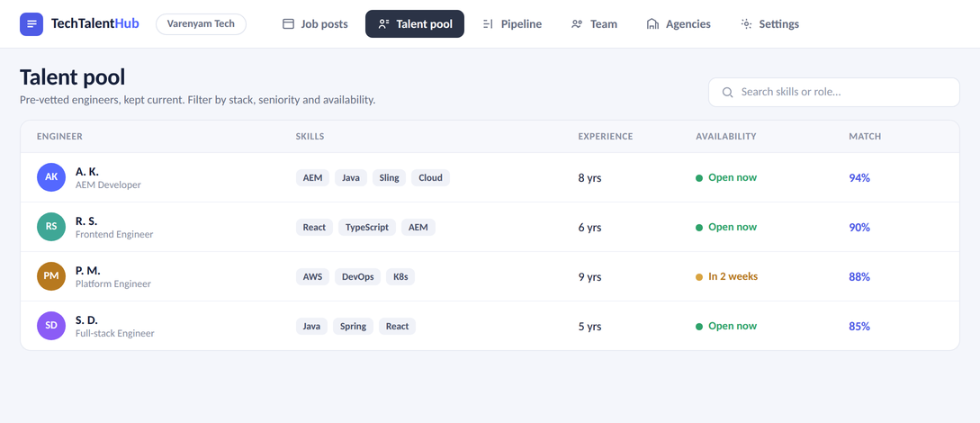980x423 pixels.
Task: Click the DevOps skill tag
Action: [357, 276]
